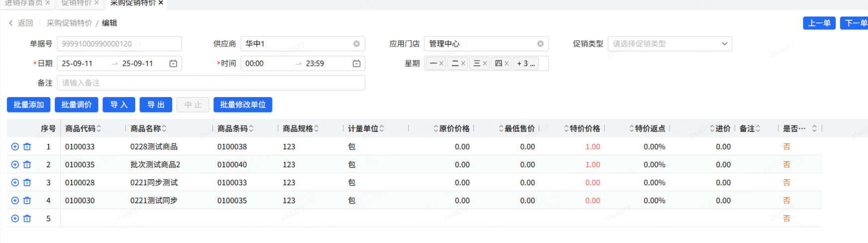Clear the supplier field 华中1
Viewport: 868px width, 243px height.
click(357, 44)
